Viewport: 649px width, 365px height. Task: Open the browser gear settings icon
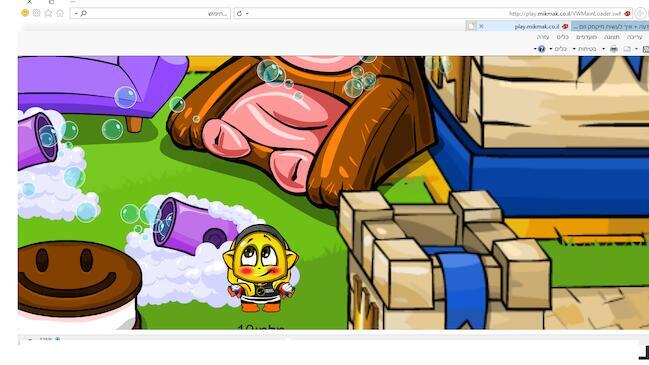click(x=37, y=13)
